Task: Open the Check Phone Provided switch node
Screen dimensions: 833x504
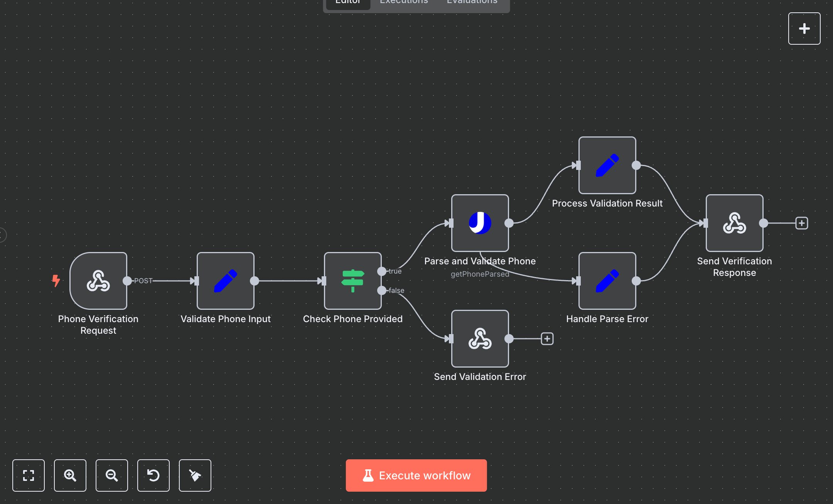Action: pyautogui.click(x=352, y=281)
